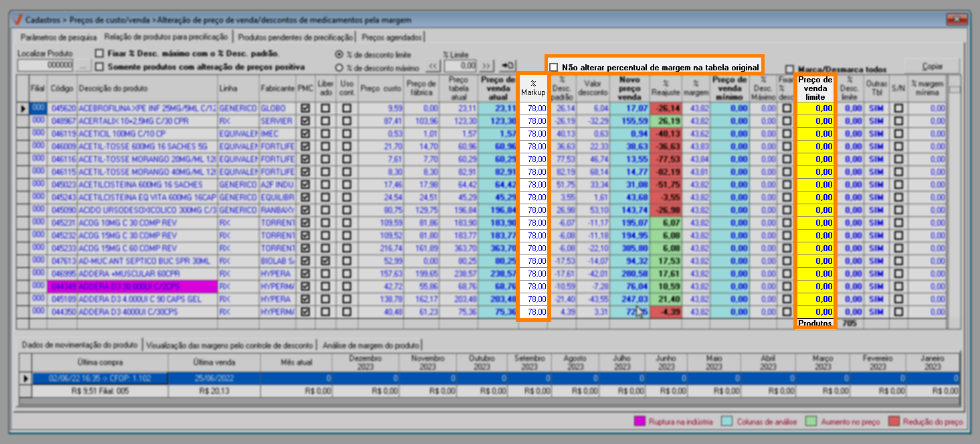Select the ACERTALIX 10+2,5MG C/30 CPR product row
Image resolution: width=980 pixels, height=444 pixels.
tap(146, 121)
